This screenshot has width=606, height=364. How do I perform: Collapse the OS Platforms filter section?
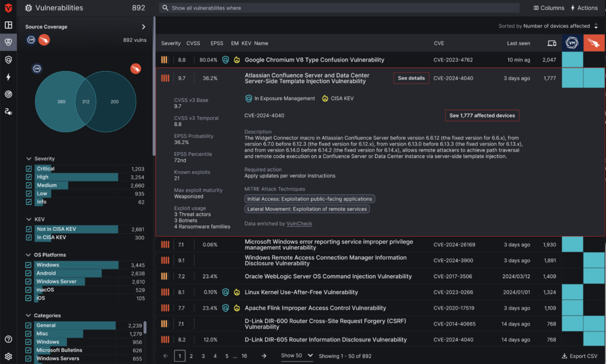[28, 255]
